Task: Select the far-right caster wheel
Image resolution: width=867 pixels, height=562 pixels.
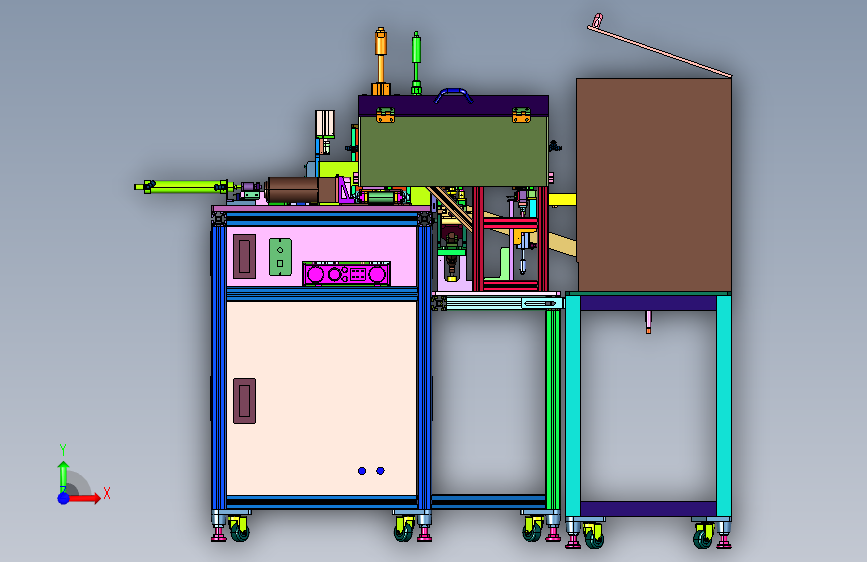Action: [703, 537]
